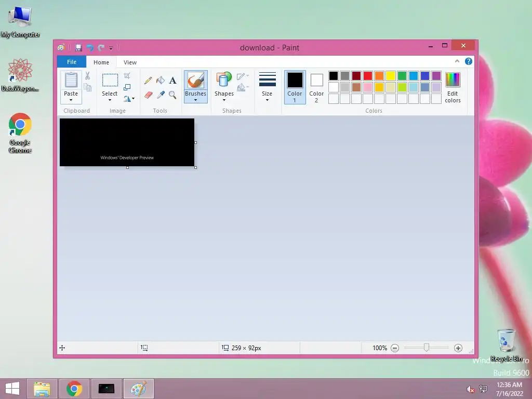Viewport: 532px width, 399px height.
Task: Open Google Chrome desktop shortcut
Action: click(x=20, y=133)
